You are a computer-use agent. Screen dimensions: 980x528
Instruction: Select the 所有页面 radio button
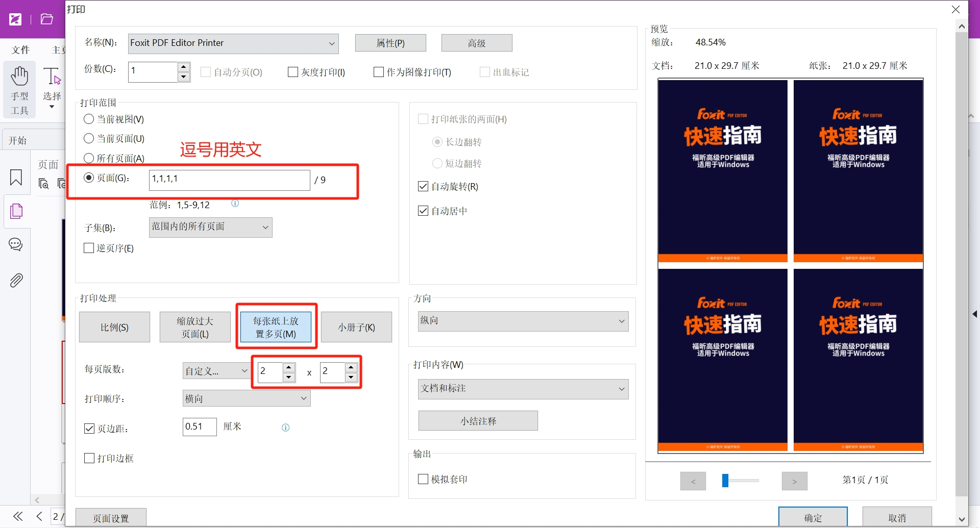89,158
